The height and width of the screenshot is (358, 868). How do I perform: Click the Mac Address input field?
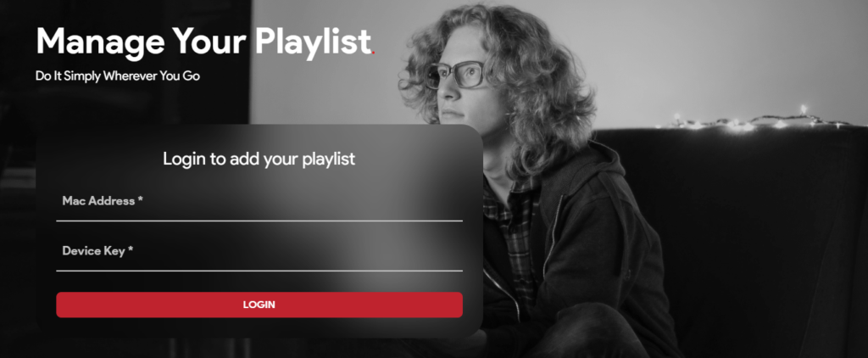[259, 202]
